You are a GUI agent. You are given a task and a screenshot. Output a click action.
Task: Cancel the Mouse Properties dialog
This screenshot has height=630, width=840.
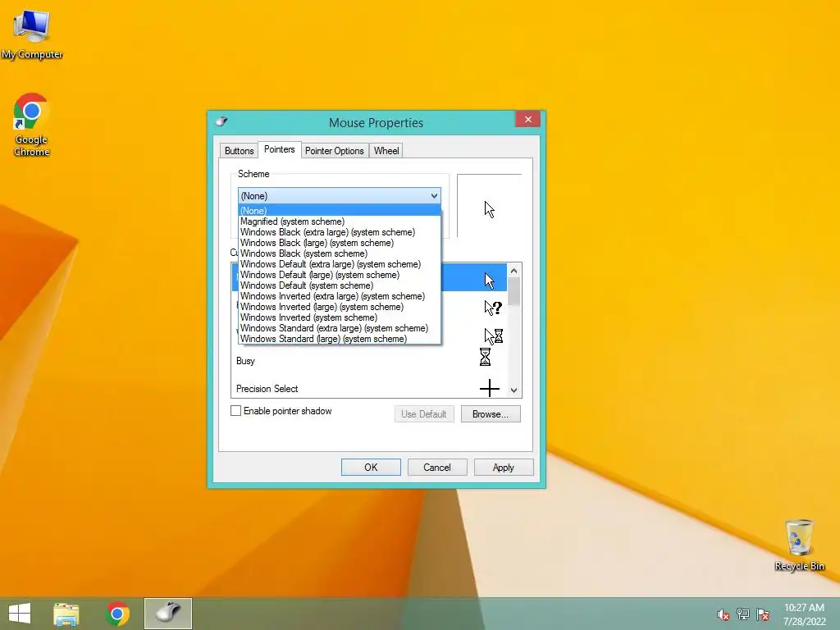437,467
